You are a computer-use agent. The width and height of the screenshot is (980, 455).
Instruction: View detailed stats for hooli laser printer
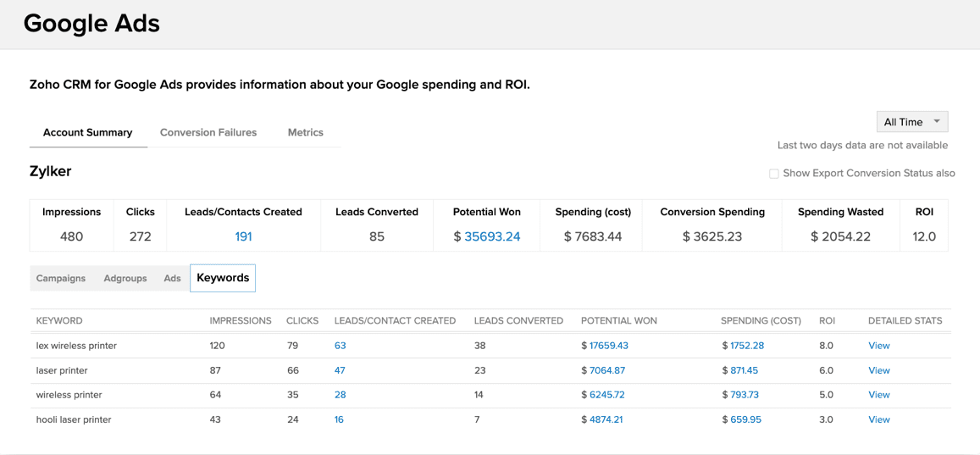coord(878,420)
